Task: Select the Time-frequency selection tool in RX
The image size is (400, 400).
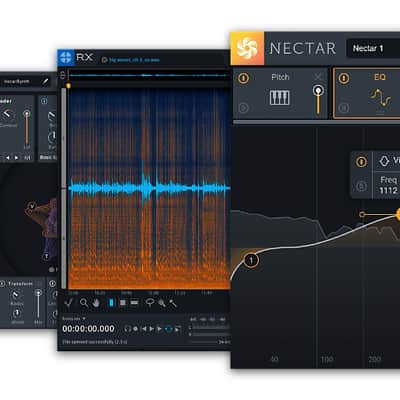Action: (x=123, y=303)
